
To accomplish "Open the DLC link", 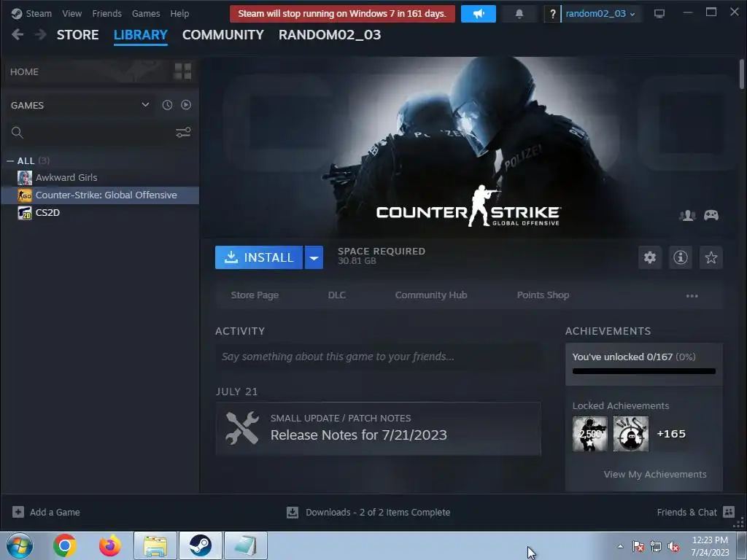I will click(x=337, y=295).
